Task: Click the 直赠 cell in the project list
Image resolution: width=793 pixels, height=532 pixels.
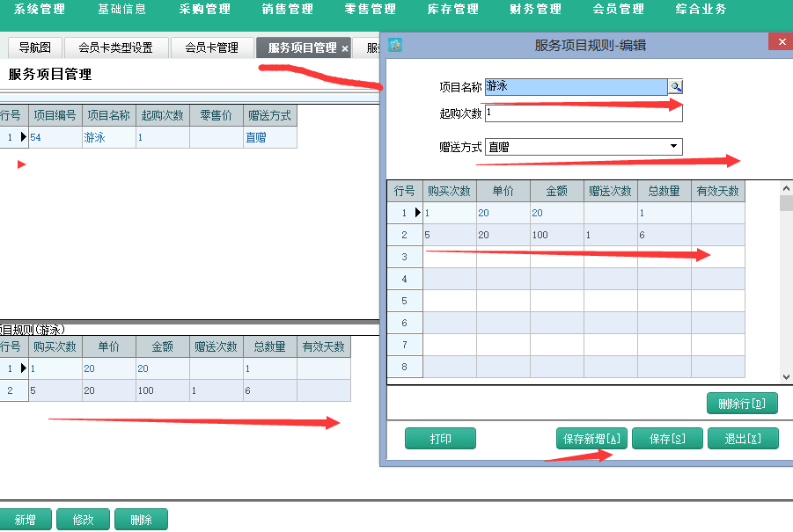Action: coord(270,137)
